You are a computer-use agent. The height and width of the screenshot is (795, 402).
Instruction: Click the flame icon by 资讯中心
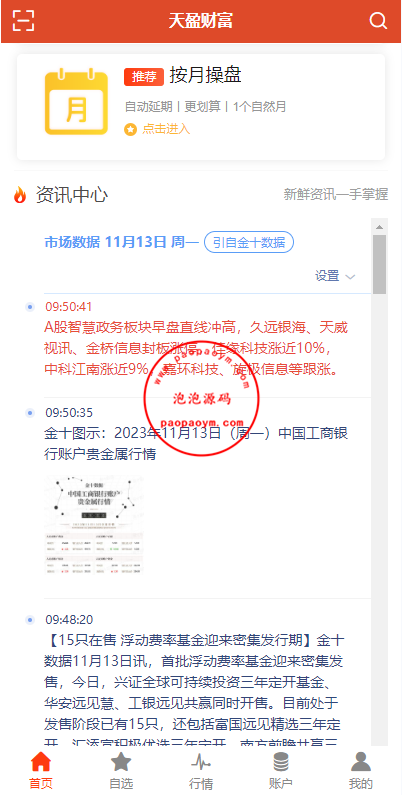[x=20, y=195]
